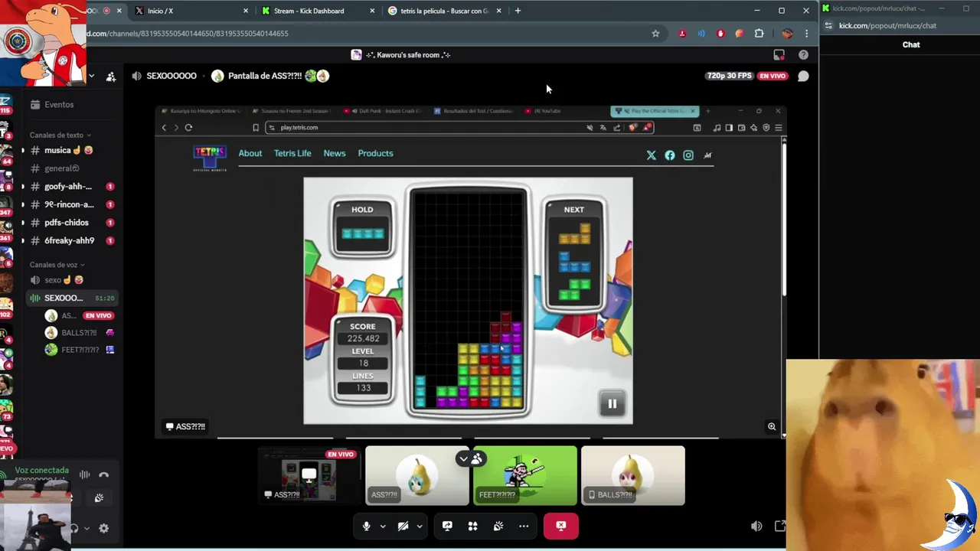
Task: Collapse Canales de voz category
Action: [x=57, y=265]
